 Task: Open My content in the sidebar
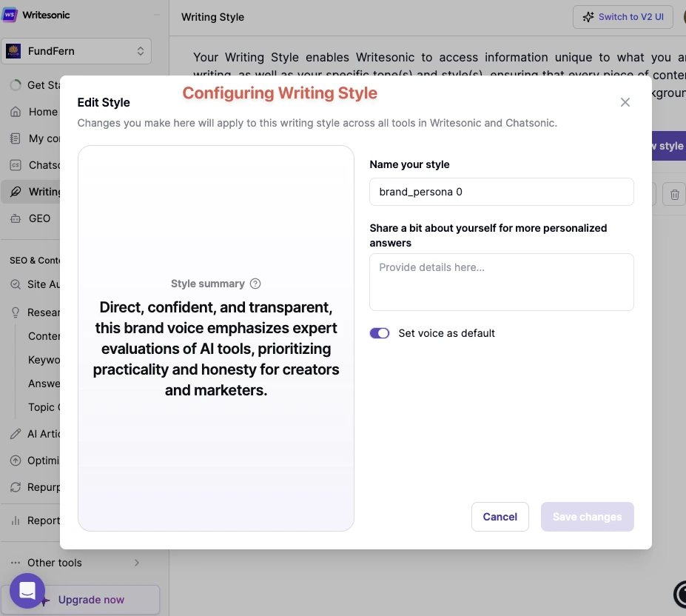point(16,138)
